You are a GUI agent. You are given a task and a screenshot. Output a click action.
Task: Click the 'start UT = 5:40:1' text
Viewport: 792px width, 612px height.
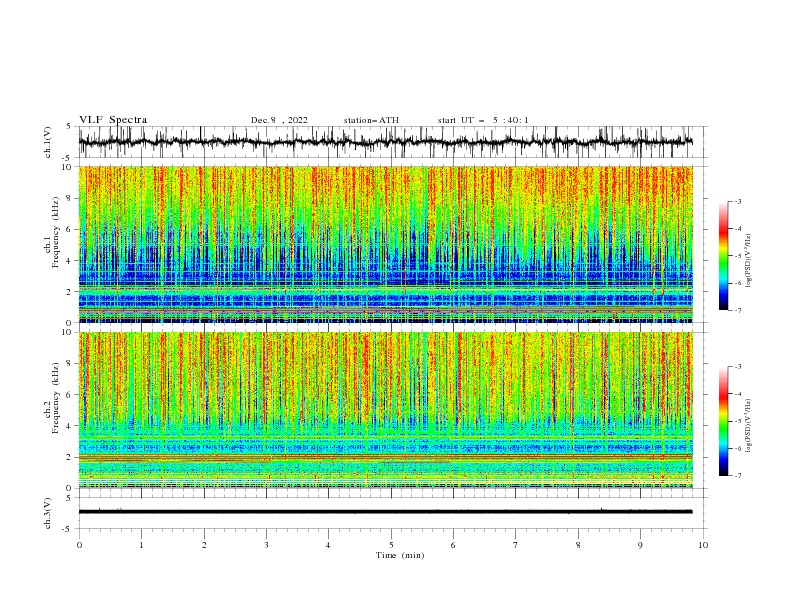click(x=483, y=120)
